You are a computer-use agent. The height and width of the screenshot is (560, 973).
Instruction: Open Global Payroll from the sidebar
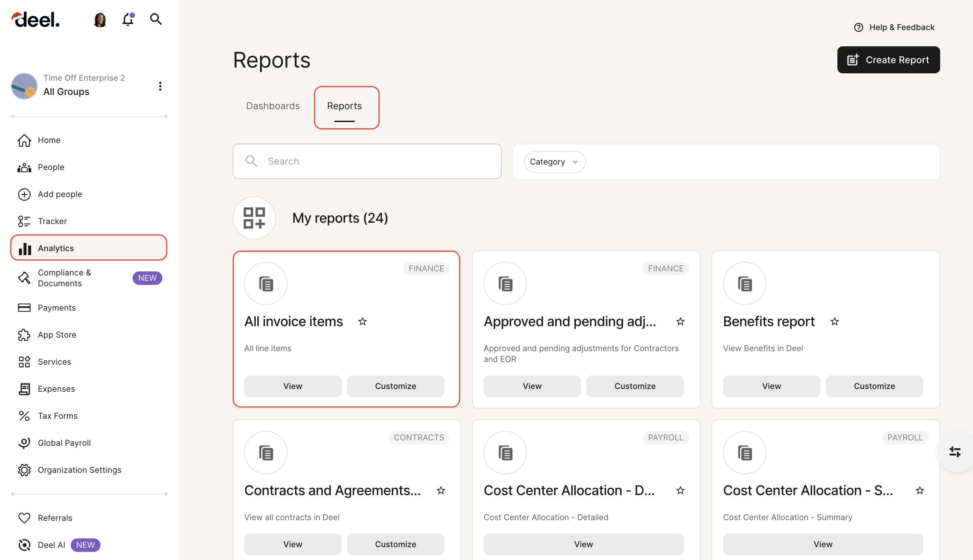pyautogui.click(x=64, y=443)
